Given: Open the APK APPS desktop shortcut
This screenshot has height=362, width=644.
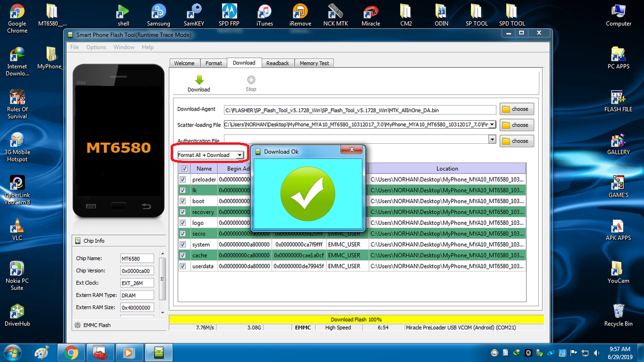Looking at the screenshot, I should (x=618, y=230).
